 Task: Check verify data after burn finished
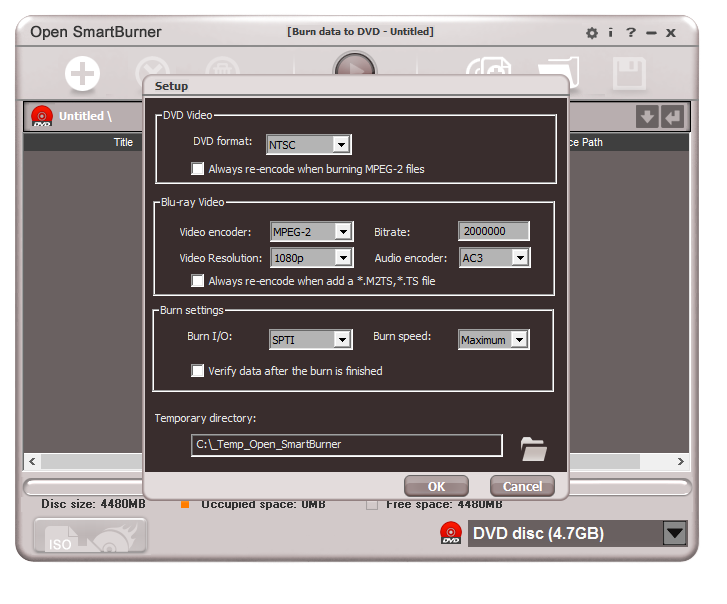tap(198, 371)
